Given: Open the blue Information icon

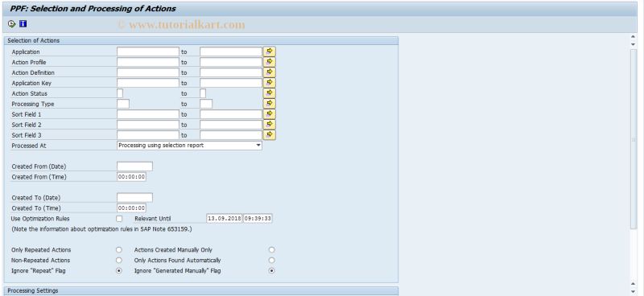Looking at the screenshot, I should tap(23, 24).
